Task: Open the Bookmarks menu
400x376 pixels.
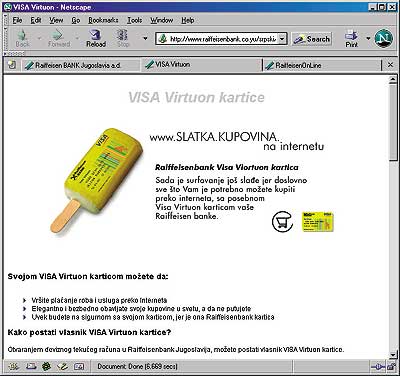Action: pos(103,20)
